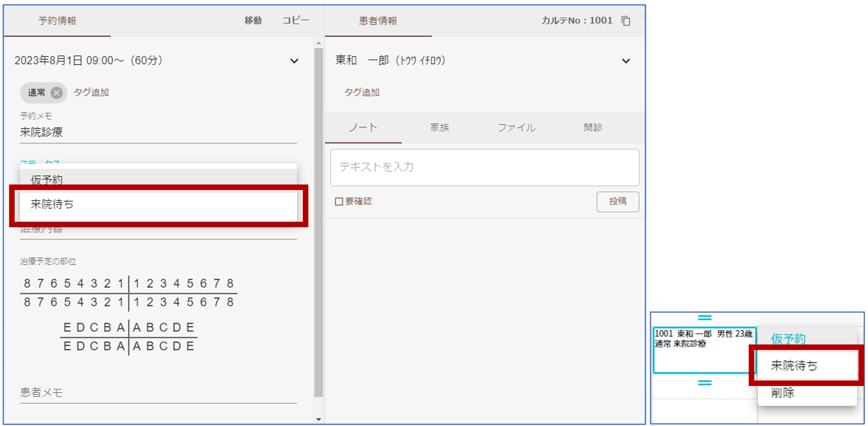Enable the 要確認 checkbox

click(x=339, y=202)
